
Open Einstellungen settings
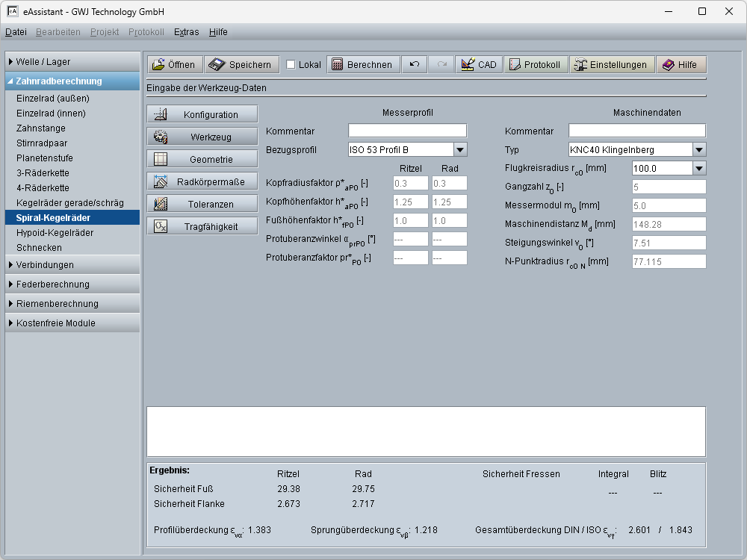tap(612, 65)
